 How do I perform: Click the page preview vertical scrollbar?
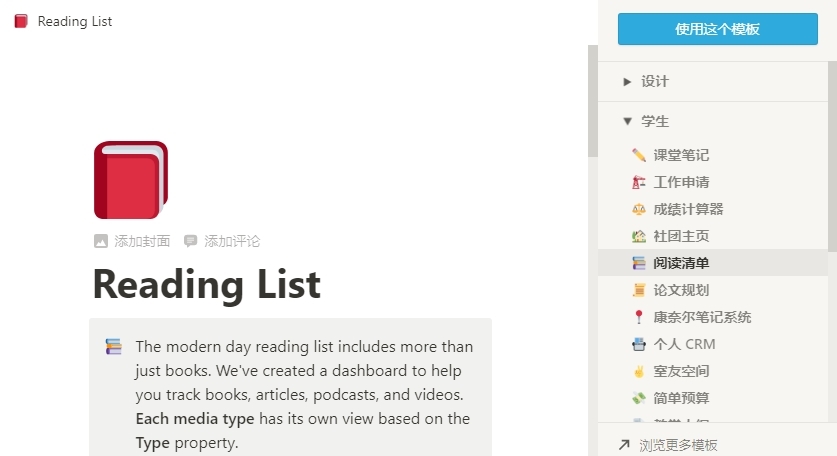[x=593, y=101]
